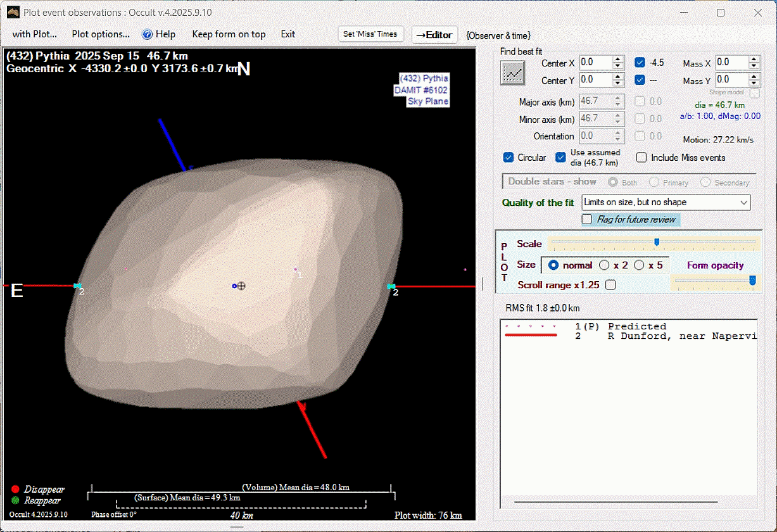Click the Form opacity slider handle
The width and height of the screenshot is (777, 532).
(x=752, y=280)
